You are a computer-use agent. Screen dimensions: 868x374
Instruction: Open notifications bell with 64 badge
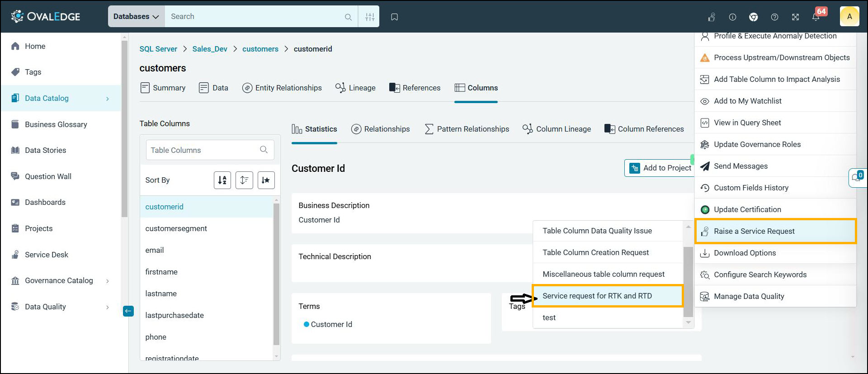pos(816,17)
